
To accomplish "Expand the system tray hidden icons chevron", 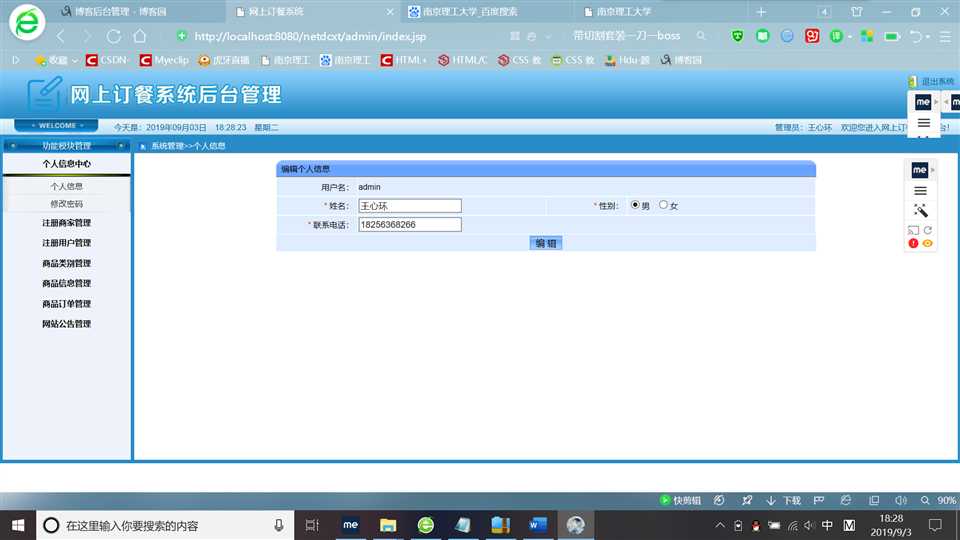I will point(720,525).
